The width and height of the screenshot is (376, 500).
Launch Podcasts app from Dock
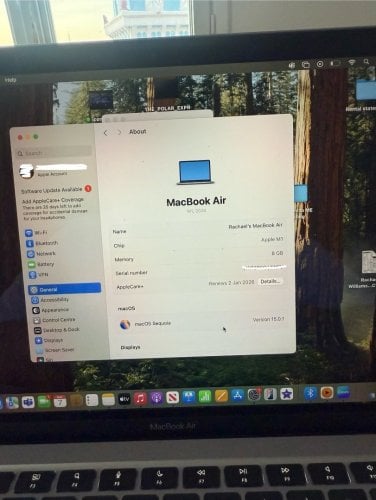156,398
